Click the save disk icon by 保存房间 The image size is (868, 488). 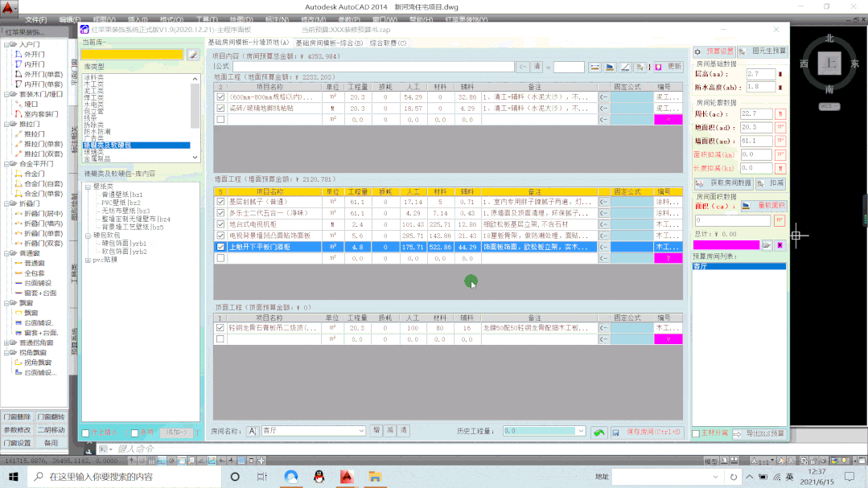[615, 433]
